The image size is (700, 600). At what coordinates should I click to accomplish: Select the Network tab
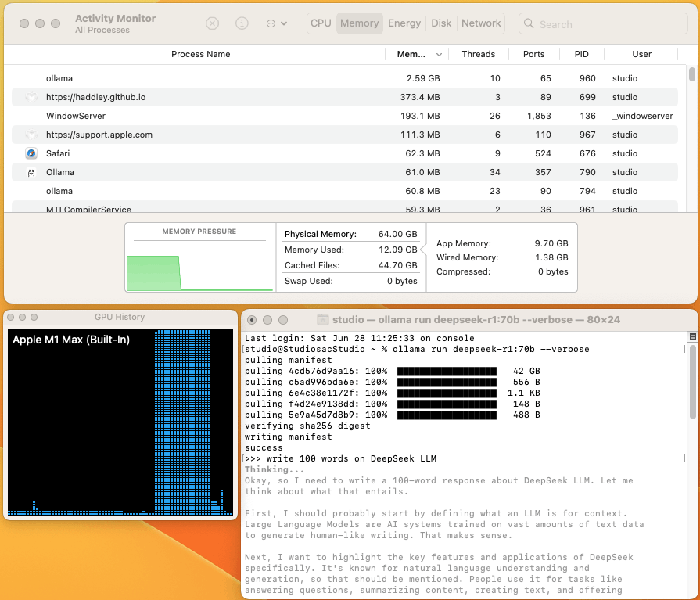click(481, 23)
